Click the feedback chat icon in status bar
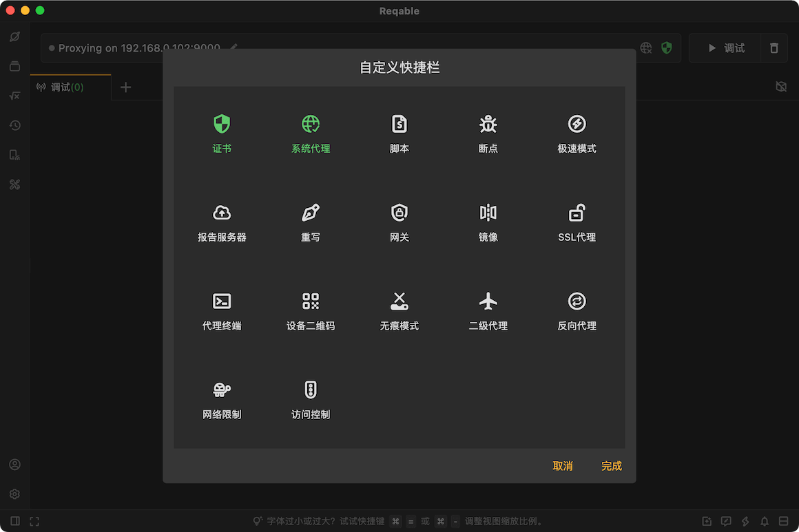Image resolution: width=799 pixels, height=532 pixels. click(725, 521)
